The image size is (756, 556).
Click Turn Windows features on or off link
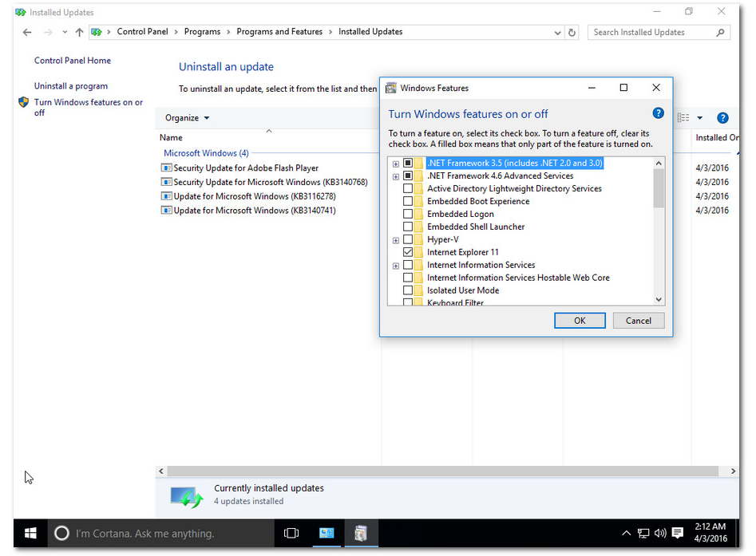(89, 108)
